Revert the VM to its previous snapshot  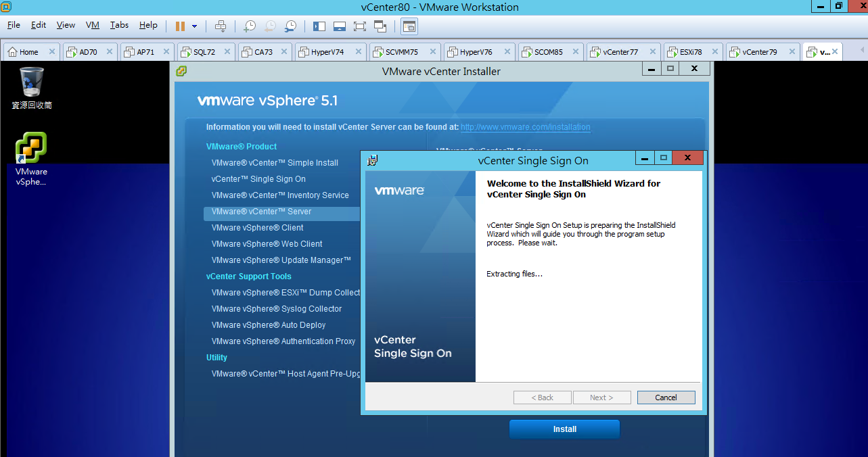click(x=270, y=26)
